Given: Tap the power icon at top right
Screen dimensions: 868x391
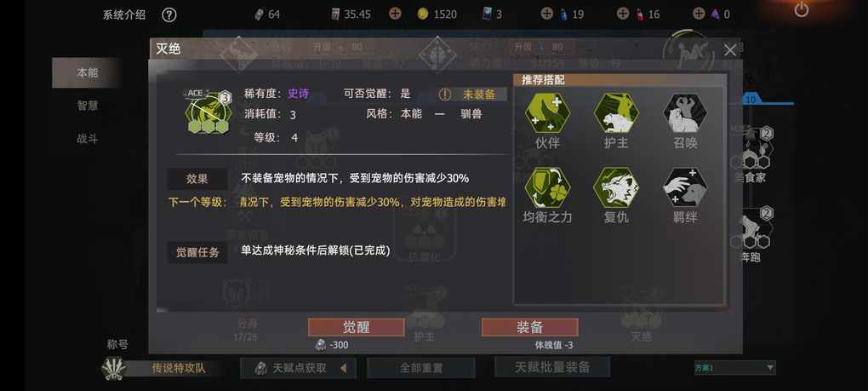Looking at the screenshot, I should 801,9.
